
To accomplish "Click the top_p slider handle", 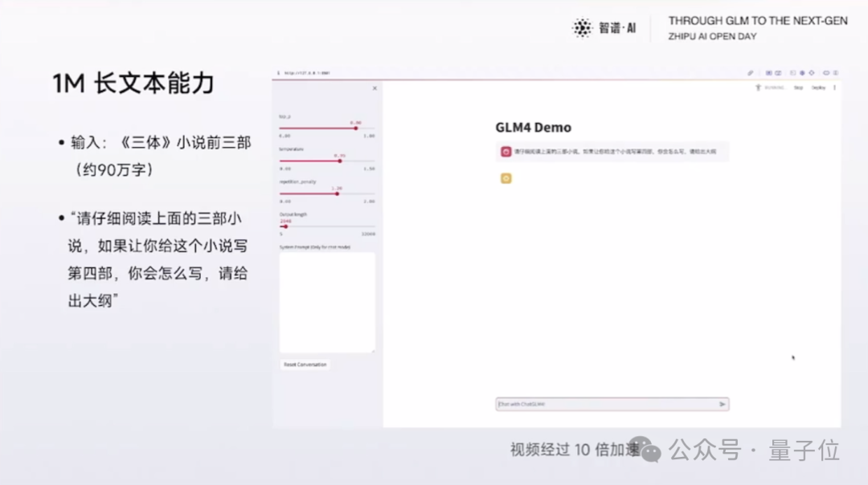I will click(355, 128).
